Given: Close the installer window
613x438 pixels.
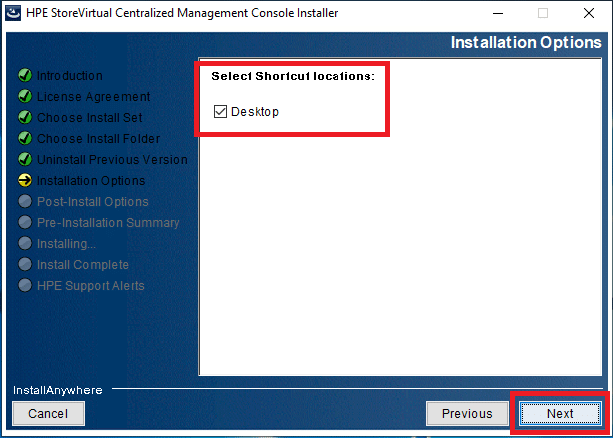Looking at the screenshot, I should point(589,13).
